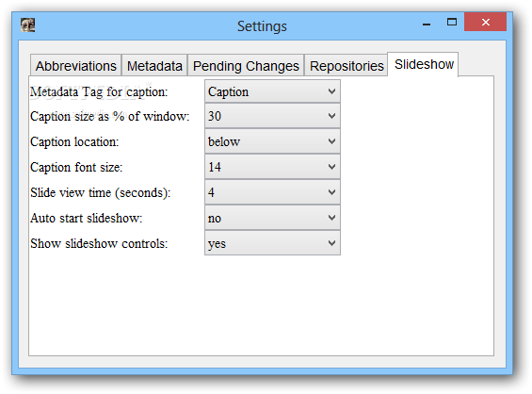The image size is (532, 394).
Task: Open the Slide view time dropdown
Action: tap(272, 192)
